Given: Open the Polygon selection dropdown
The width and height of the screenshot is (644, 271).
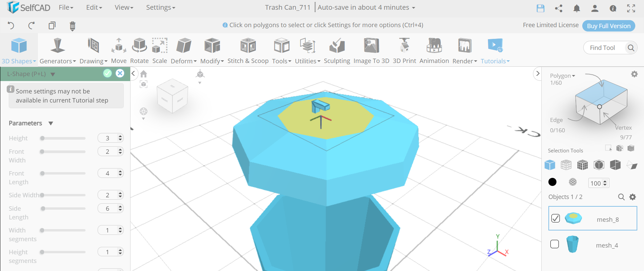Looking at the screenshot, I should pos(562,76).
